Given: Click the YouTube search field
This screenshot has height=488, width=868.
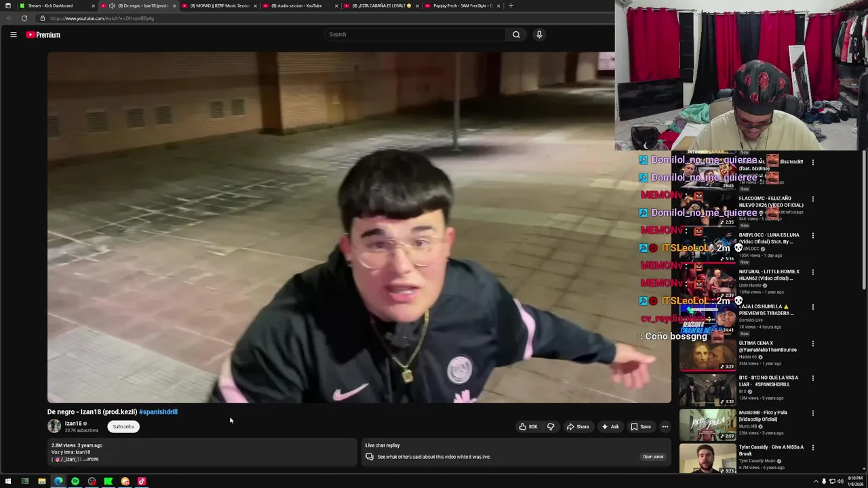Looking at the screenshot, I should (x=415, y=35).
